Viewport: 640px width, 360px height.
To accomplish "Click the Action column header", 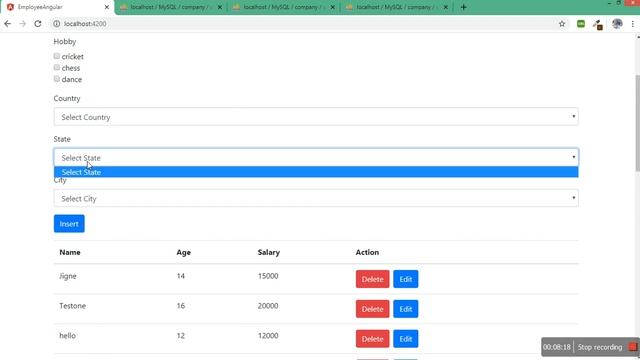I will pos(367,252).
